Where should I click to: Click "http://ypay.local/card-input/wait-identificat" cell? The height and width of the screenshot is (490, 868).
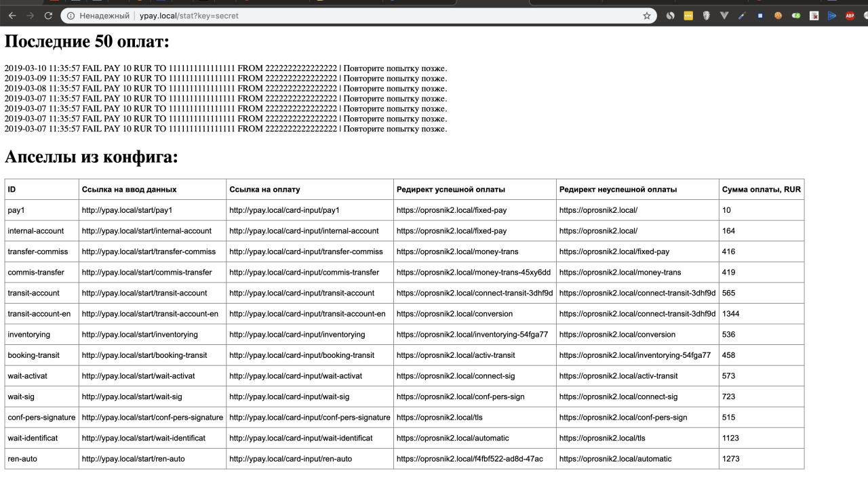tap(310, 438)
